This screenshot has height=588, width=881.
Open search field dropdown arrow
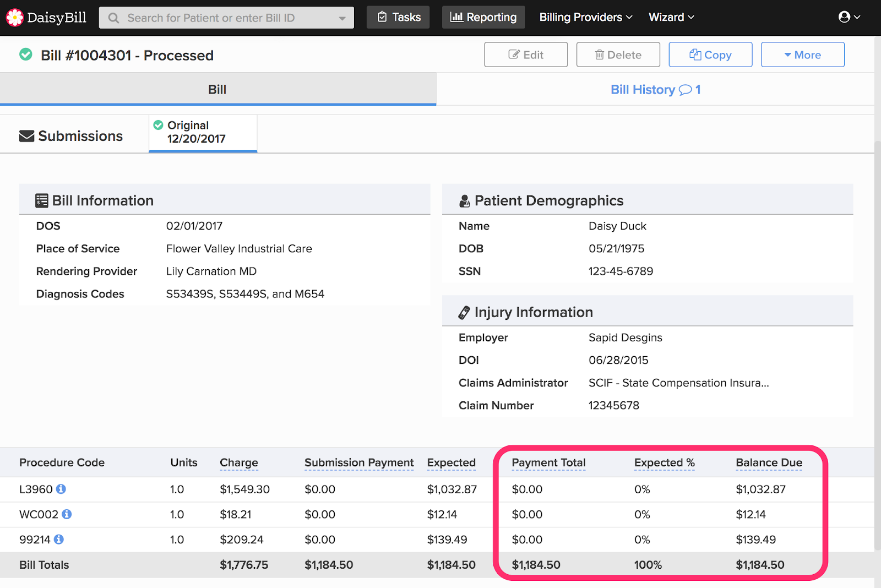(x=342, y=18)
